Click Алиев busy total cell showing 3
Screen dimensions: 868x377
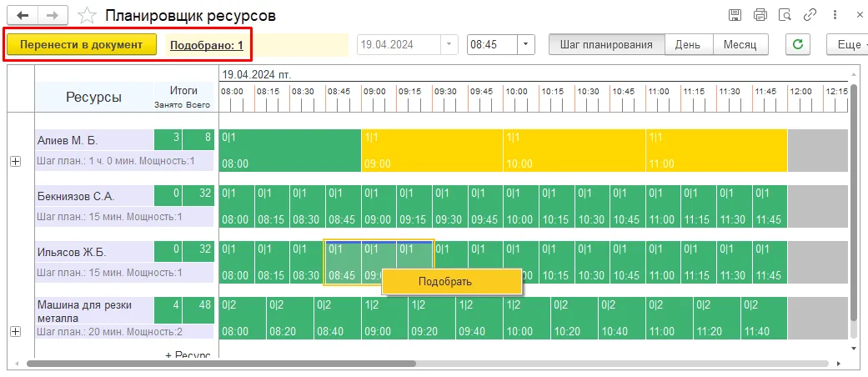tap(168, 139)
